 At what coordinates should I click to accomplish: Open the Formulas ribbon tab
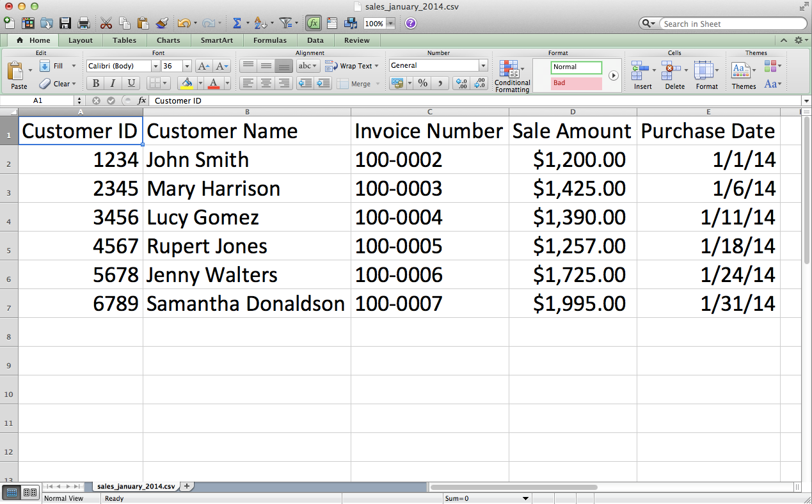(269, 40)
